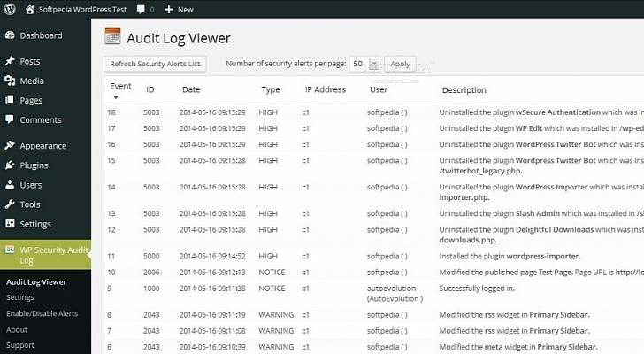Click the Media sidebar icon

coord(10,81)
